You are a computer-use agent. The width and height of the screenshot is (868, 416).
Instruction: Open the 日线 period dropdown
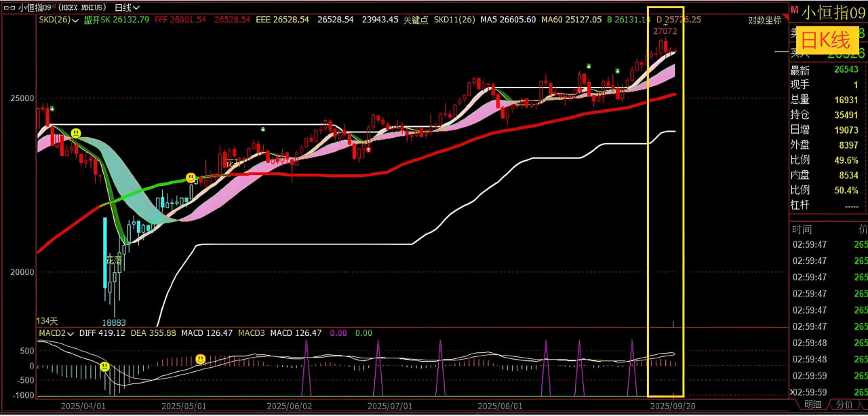coord(127,7)
